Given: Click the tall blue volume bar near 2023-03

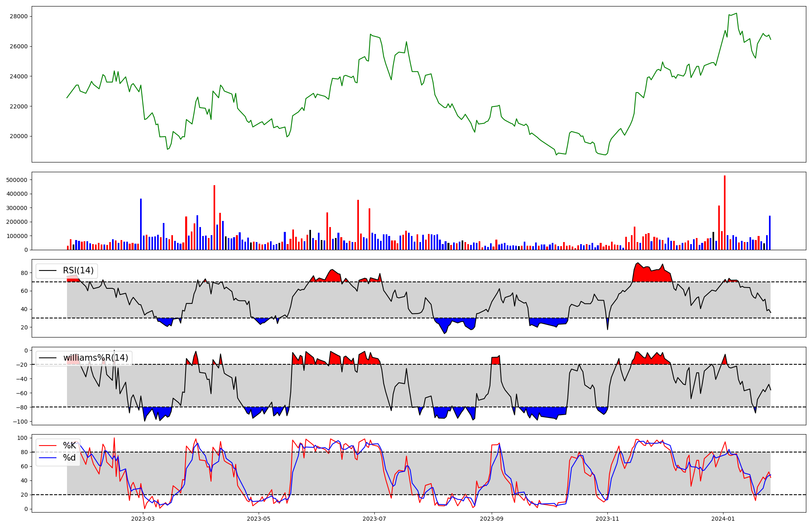Looking at the screenshot, I should pos(141,224).
